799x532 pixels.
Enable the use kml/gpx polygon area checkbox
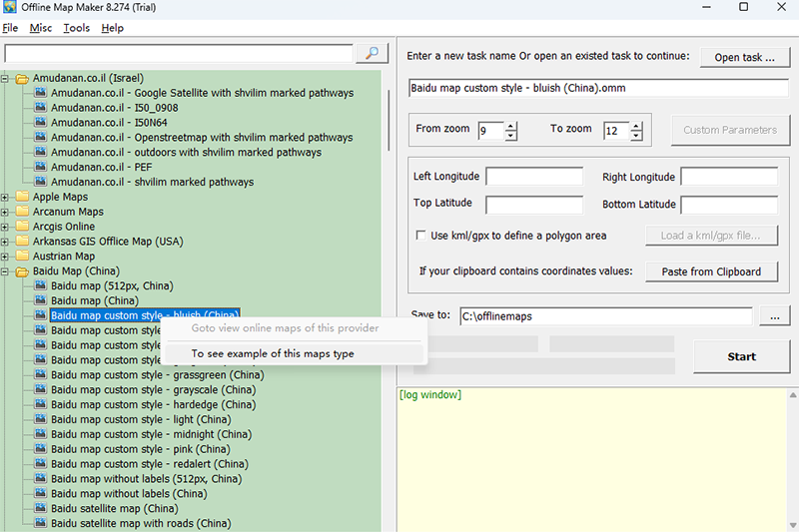(x=420, y=236)
